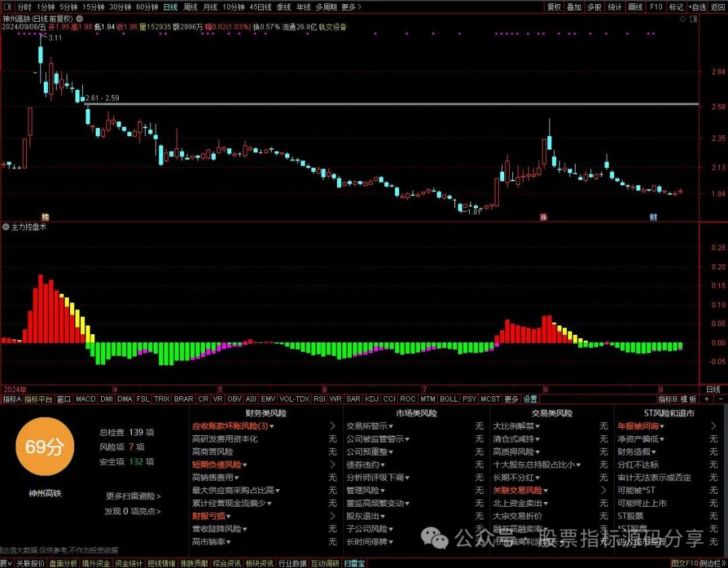Image resolution: width=728 pixels, height=568 pixels.
Task: Expand 更多 periods menu at top
Action: pyautogui.click(x=351, y=7)
